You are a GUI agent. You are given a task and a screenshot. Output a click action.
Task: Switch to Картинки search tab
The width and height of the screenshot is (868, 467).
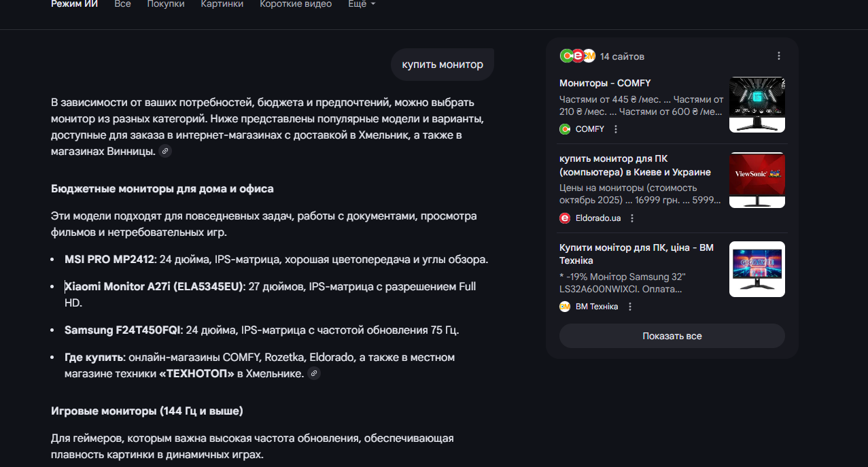tap(222, 4)
